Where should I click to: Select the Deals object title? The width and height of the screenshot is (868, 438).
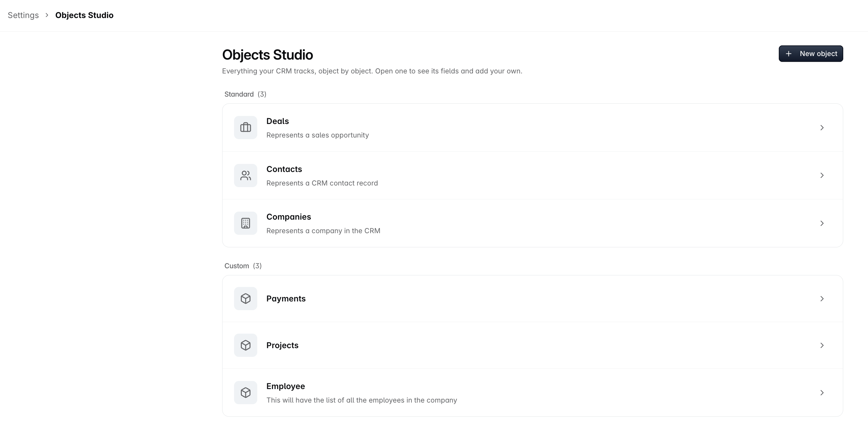pyautogui.click(x=278, y=121)
